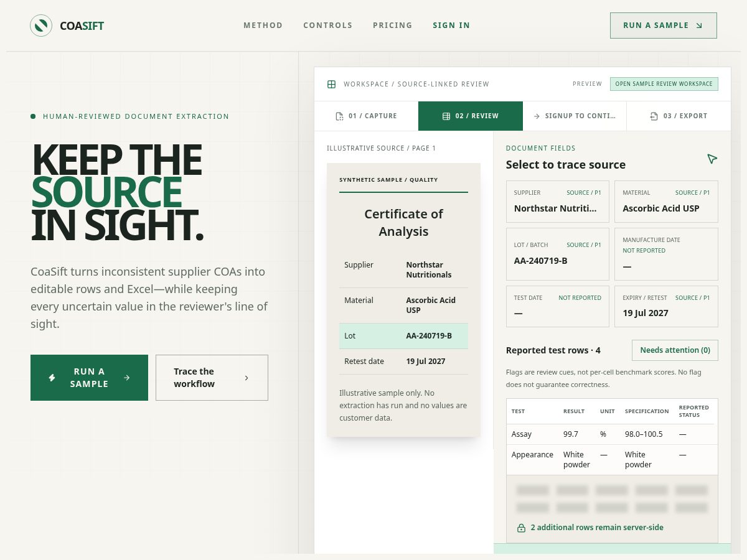The height and width of the screenshot is (560, 747).
Task: Select the Expiry / Retest field card
Action: 666,306
